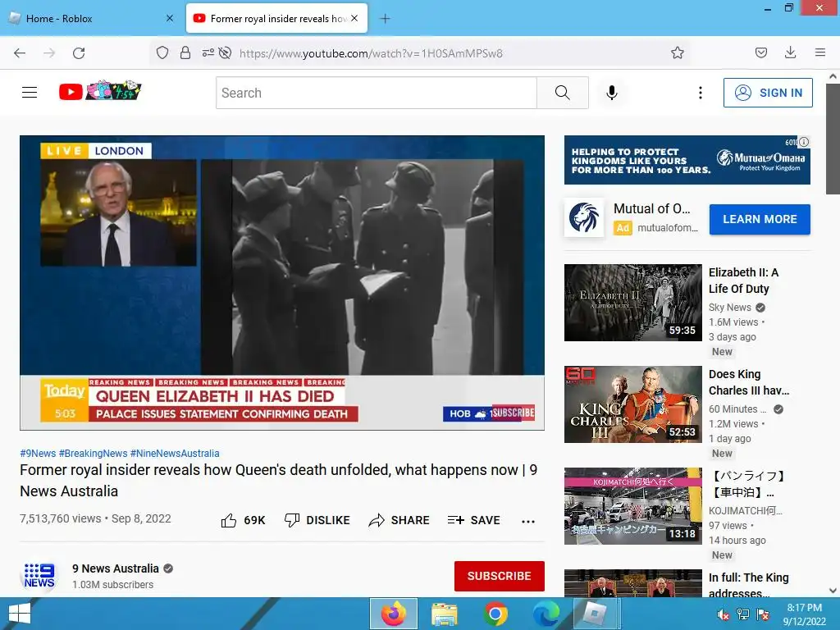Start voice search with microphone icon
This screenshot has height=630, width=840.
click(612, 93)
